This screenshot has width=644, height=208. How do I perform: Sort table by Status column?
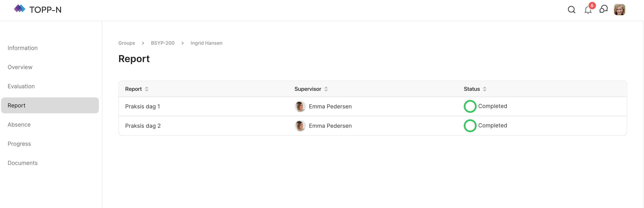pos(484,89)
